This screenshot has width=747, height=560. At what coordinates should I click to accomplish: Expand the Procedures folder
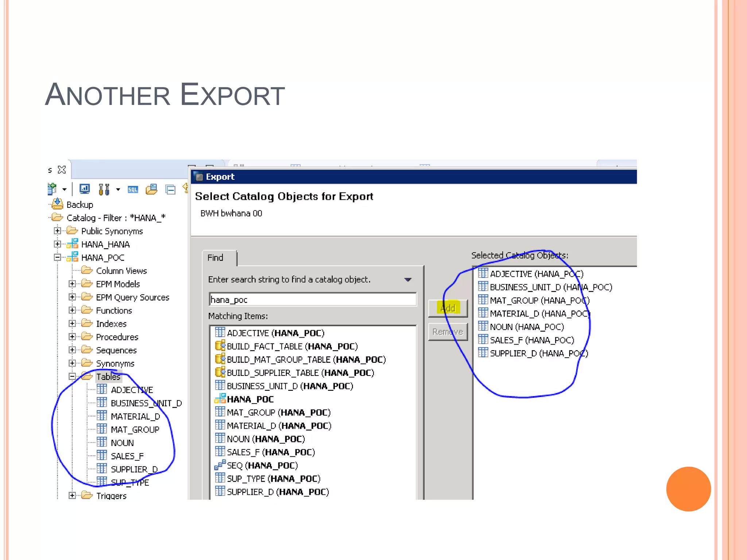coord(72,337)
